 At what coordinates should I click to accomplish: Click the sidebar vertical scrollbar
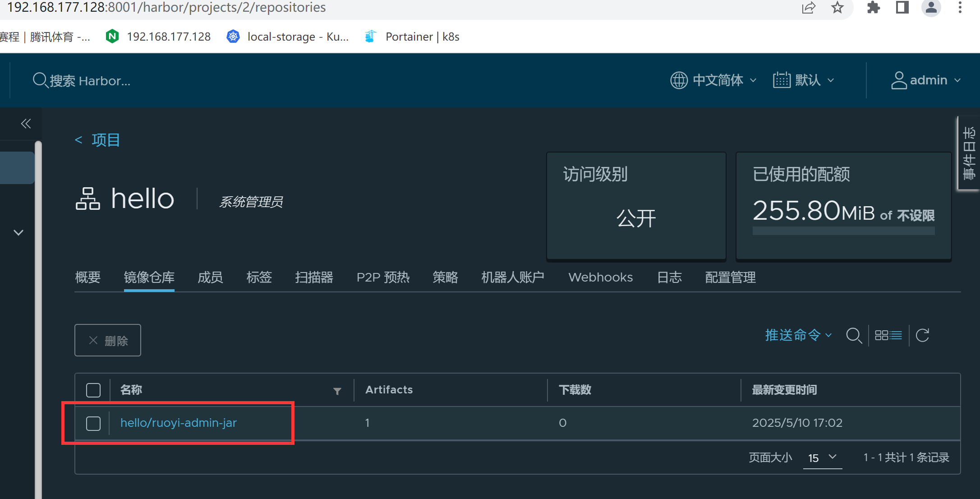tap(38, 316)
